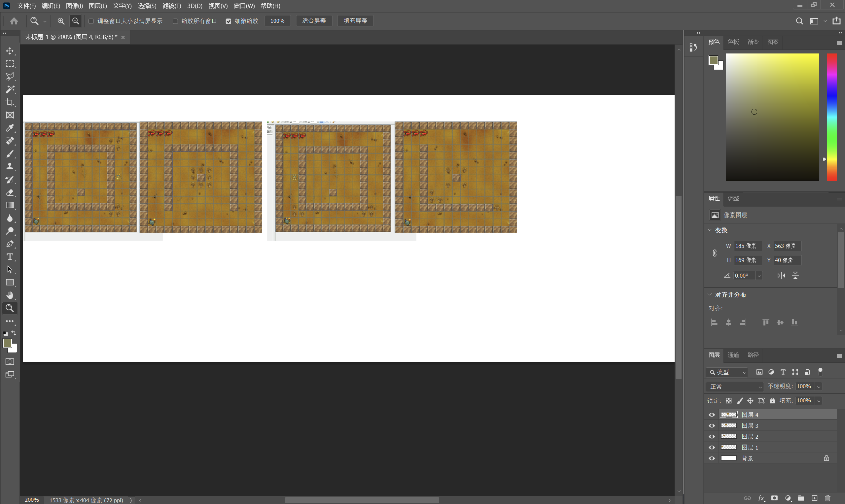Select the Rectangle shape tool
845x504 pixels.
coord(10,283)
